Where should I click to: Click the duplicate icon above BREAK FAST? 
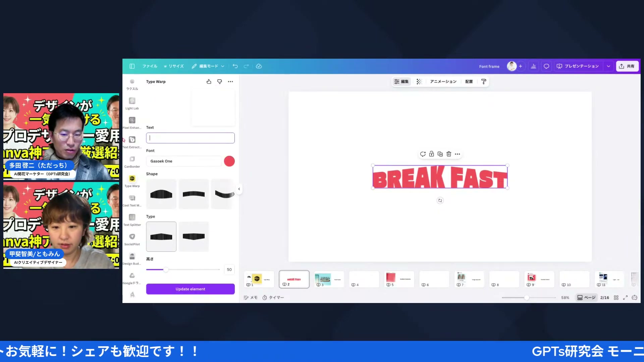[x=440, y=154]
